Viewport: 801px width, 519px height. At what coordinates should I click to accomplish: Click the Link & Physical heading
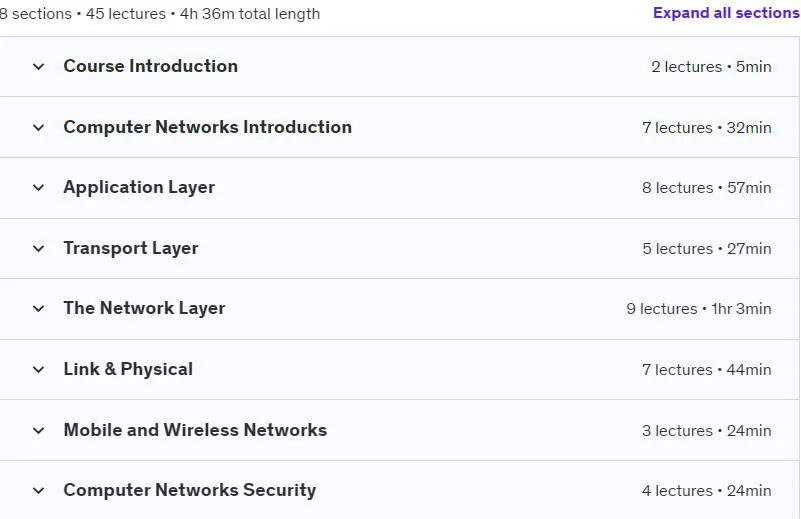click(x=128, y=369)
